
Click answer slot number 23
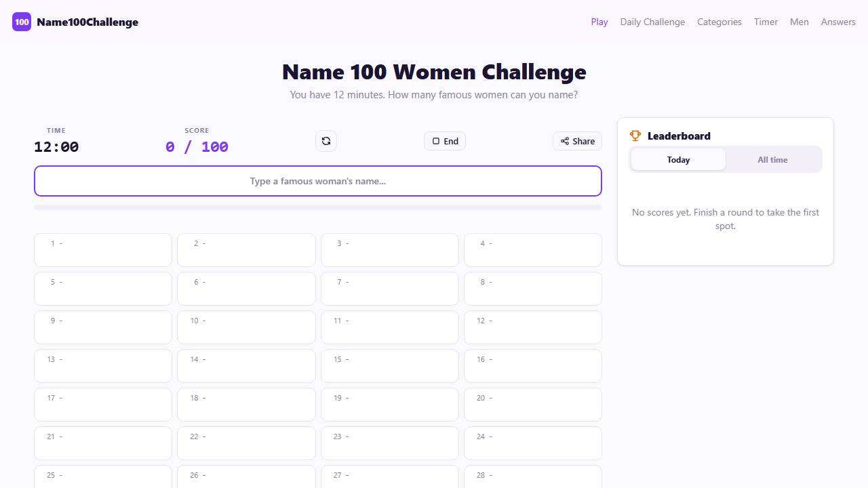pyautogui.click(x=390, y=443)
